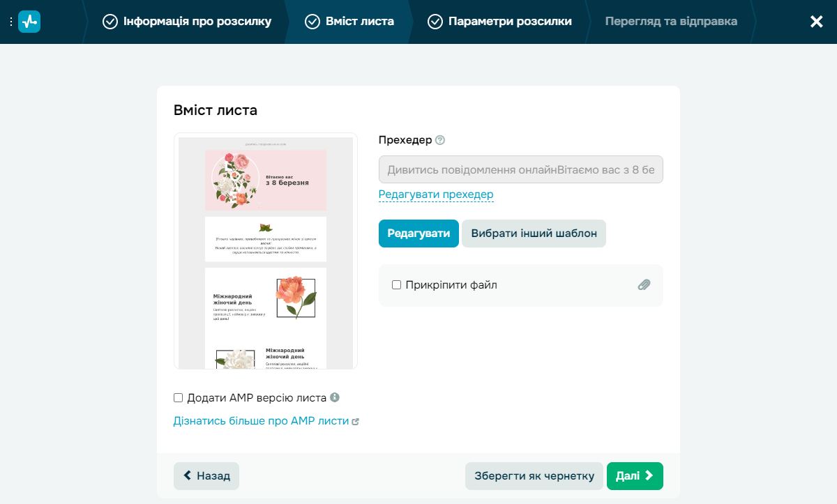Click the paperclip attachment icon
The width and height of the screenshot is (837, 504).
[x=644, y=284]
